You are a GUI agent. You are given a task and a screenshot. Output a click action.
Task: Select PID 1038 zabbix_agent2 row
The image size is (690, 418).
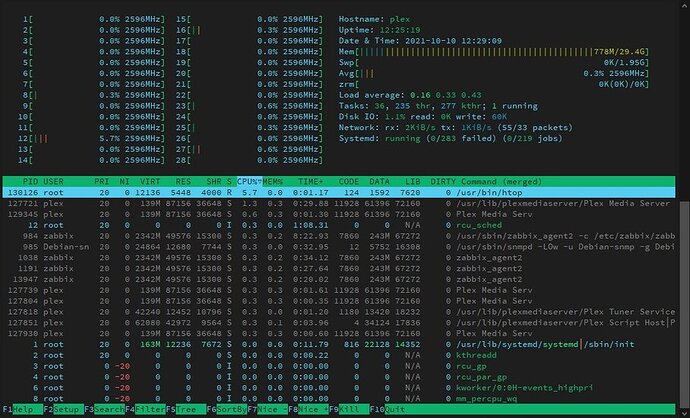coord(339,257)
